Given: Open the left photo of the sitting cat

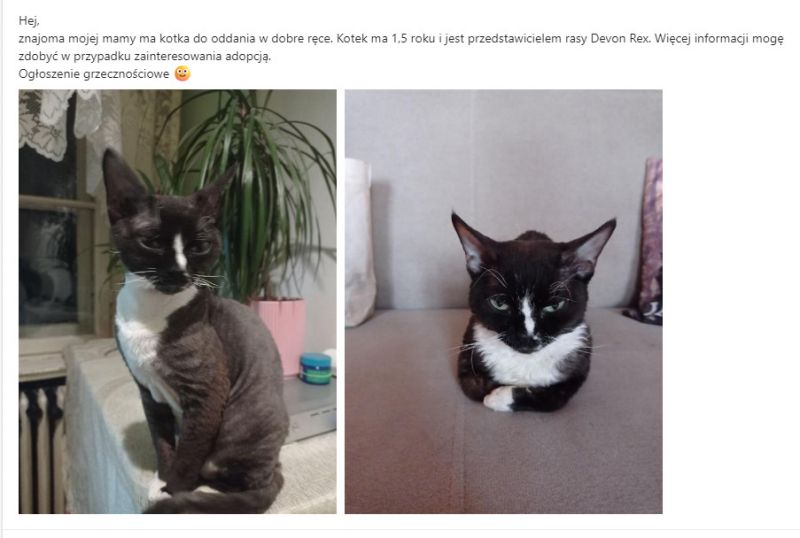Looking at the screenshot, I should (178, 302).
